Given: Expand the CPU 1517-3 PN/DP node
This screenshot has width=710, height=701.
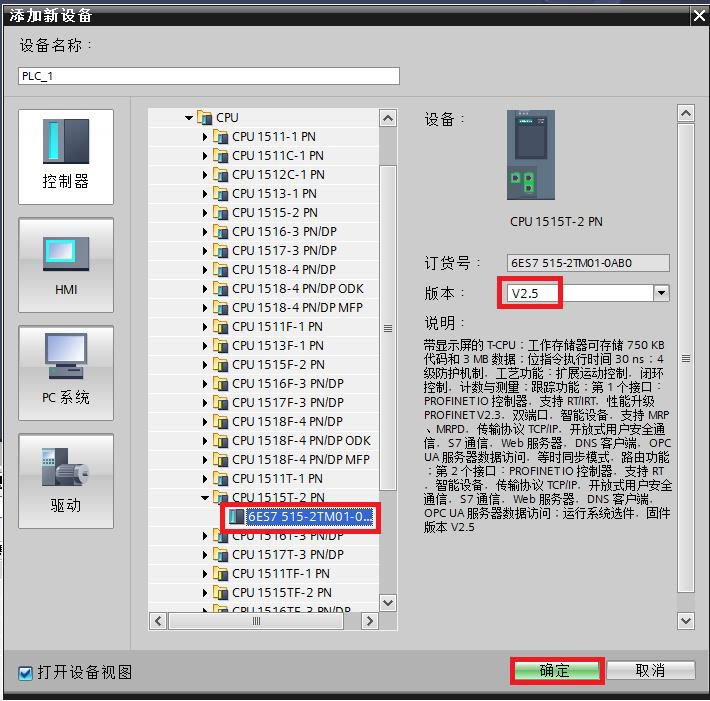Looking at the screenshot, I should point(205,251).
